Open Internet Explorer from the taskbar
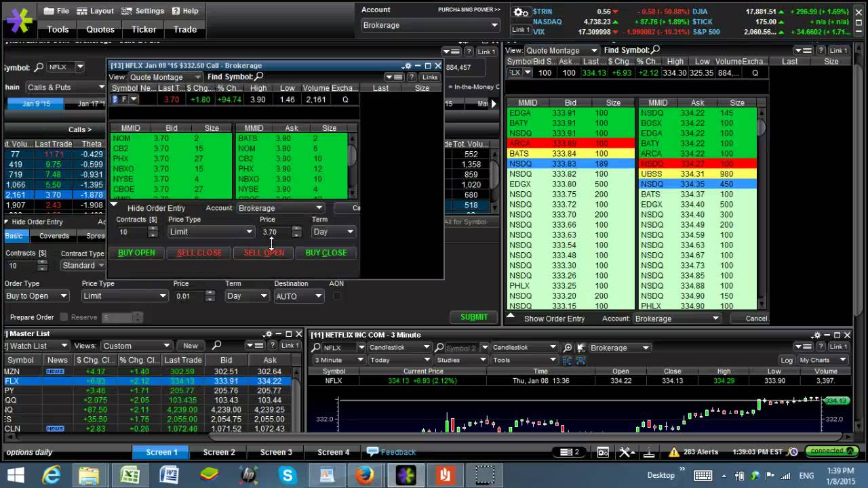Viewport: 868px width, 488px height. pyautogui.click(x=51, y=475)
